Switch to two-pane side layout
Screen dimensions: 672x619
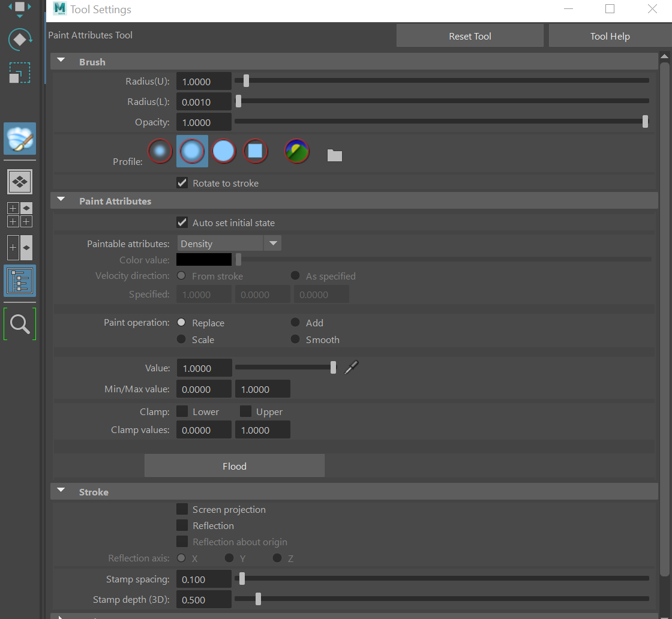click(20, 248)
